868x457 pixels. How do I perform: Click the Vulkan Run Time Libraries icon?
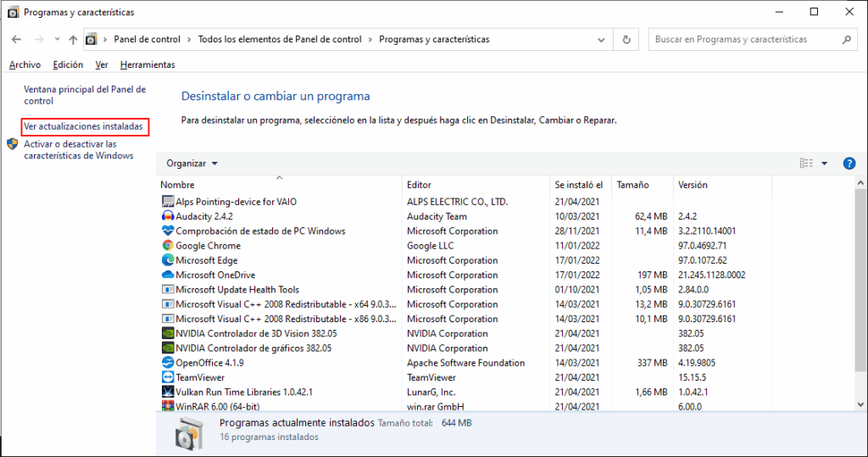point(167,392)
